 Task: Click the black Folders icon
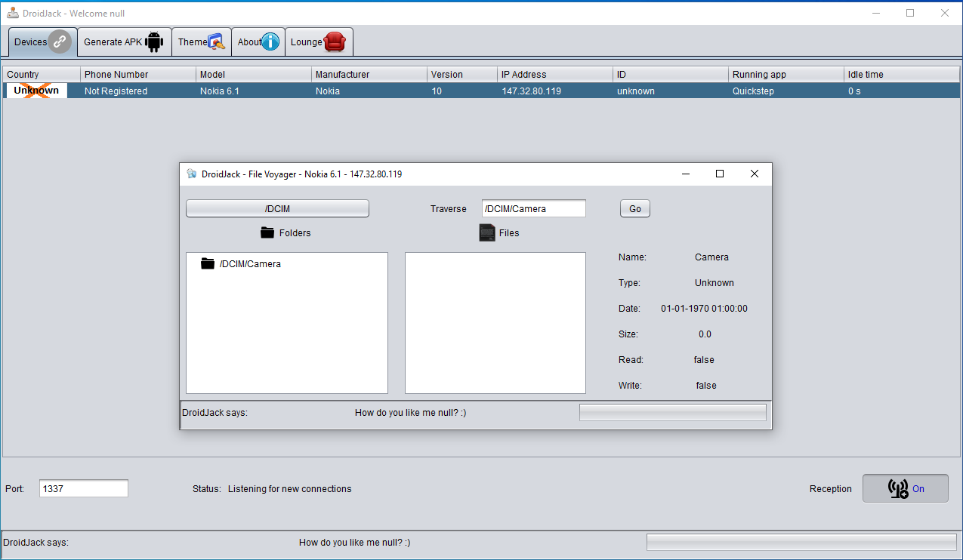point(267,232)
